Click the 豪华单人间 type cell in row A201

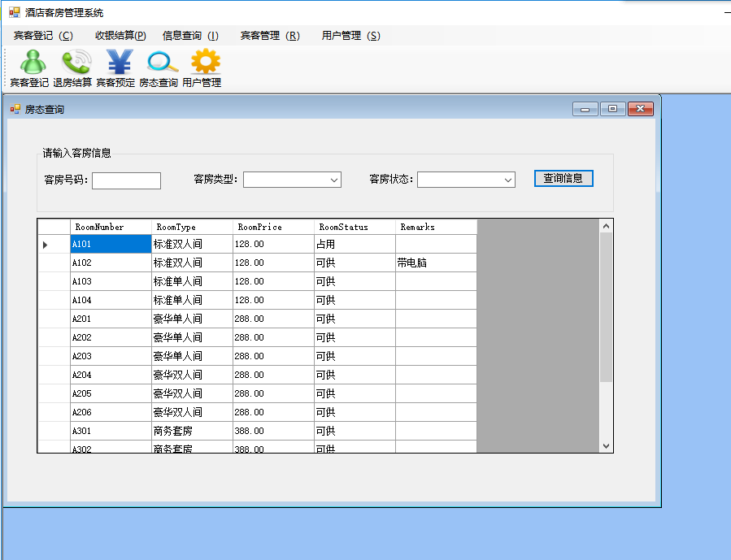pyautogui.click(x=192, y=319)
